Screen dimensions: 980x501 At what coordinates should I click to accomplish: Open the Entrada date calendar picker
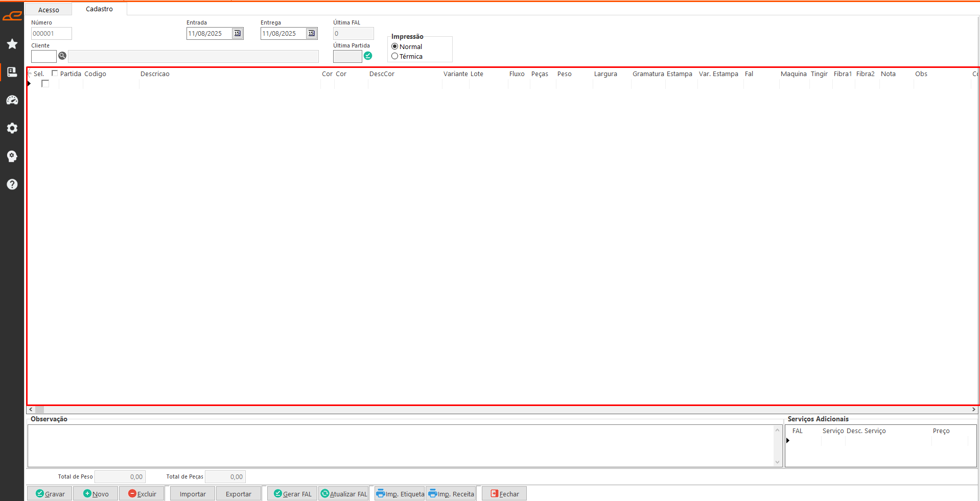click(238, 33)
